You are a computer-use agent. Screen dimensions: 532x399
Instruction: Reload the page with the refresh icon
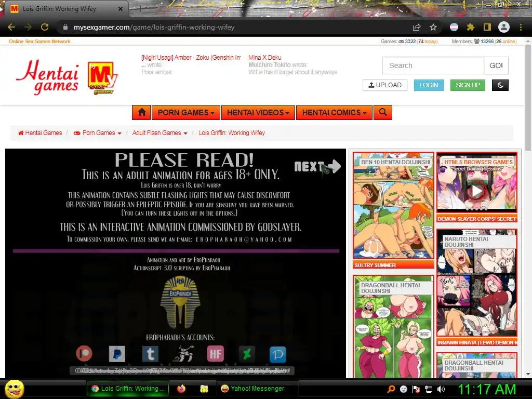[x=45, y=27]
